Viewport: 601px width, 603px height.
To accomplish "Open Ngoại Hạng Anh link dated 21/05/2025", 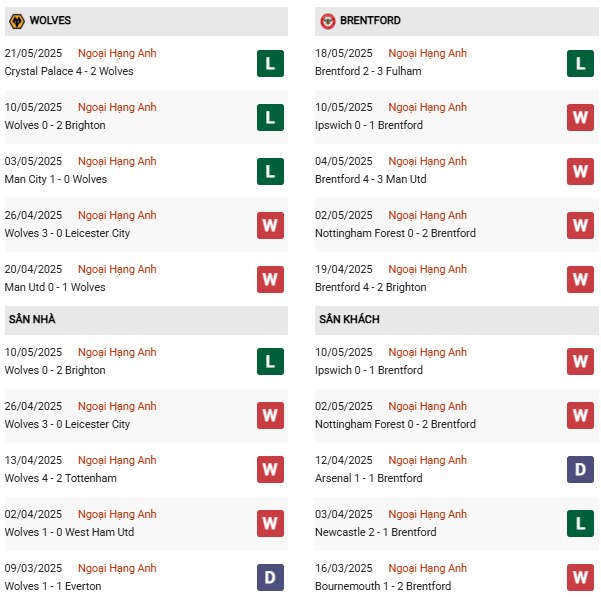I will point(117,54).
